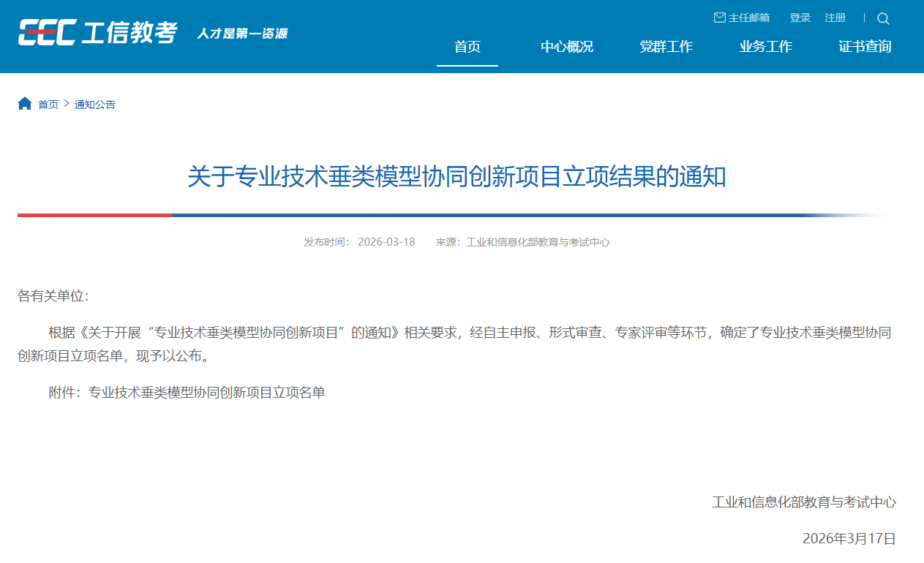Click the breadcrumb arrow before 通知公告
Viewport: 924px width, 563px height.
66,104
